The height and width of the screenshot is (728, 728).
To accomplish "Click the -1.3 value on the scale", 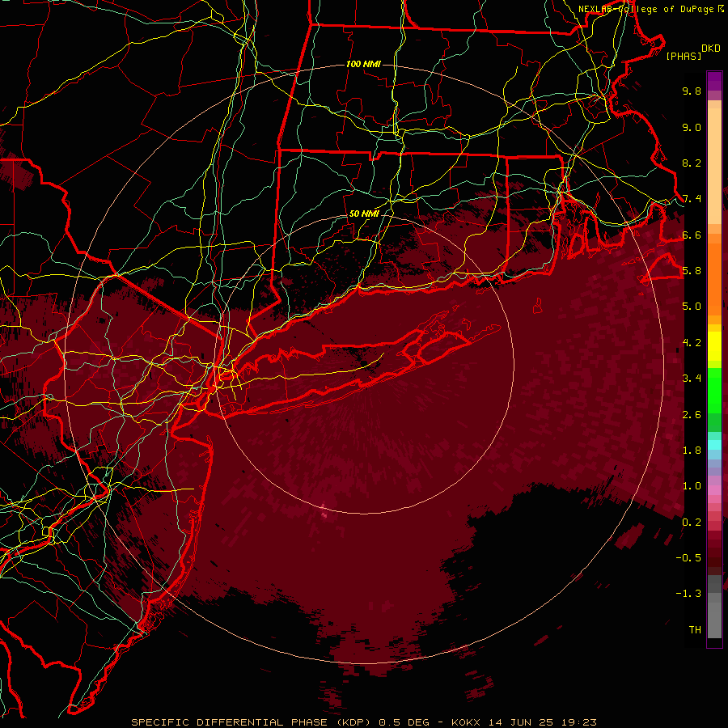I will tap(688, 594).
